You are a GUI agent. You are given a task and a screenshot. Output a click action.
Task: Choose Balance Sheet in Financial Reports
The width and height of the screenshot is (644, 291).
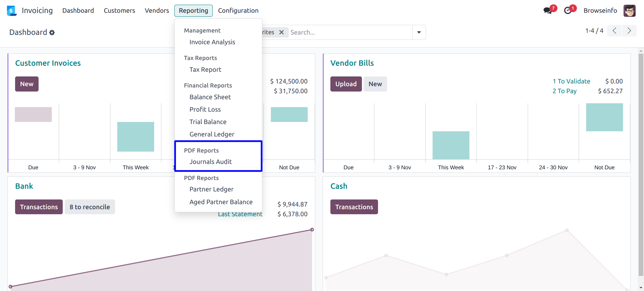point(210,97)
